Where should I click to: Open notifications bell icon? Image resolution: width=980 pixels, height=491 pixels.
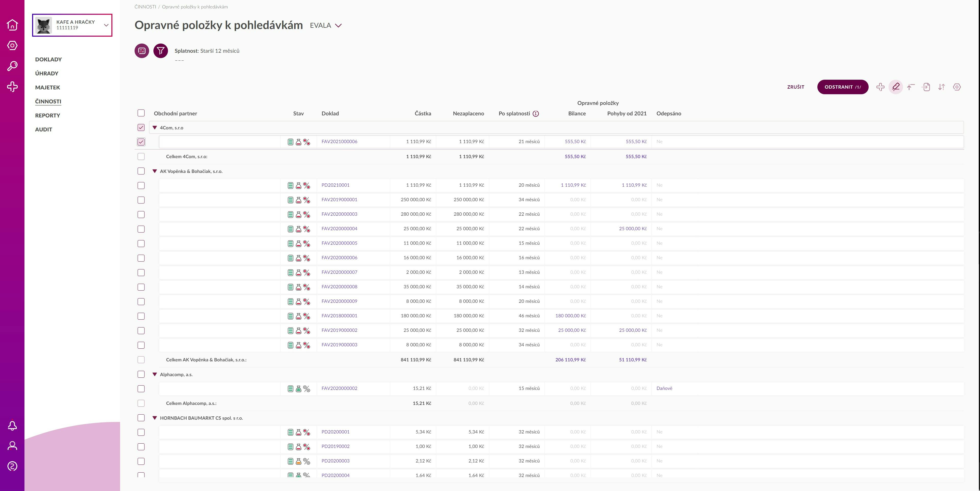click(x=12, y=425)
